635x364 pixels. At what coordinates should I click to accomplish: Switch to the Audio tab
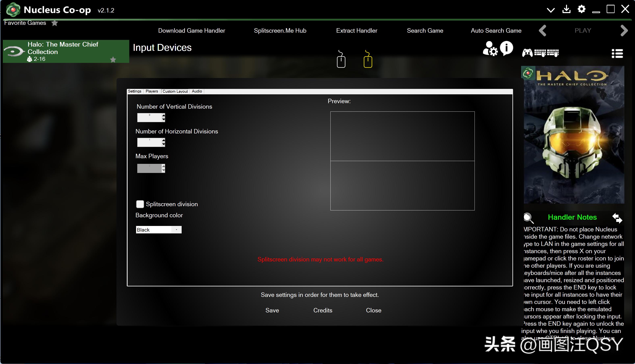pyautogui.click(x=197, y=91)
